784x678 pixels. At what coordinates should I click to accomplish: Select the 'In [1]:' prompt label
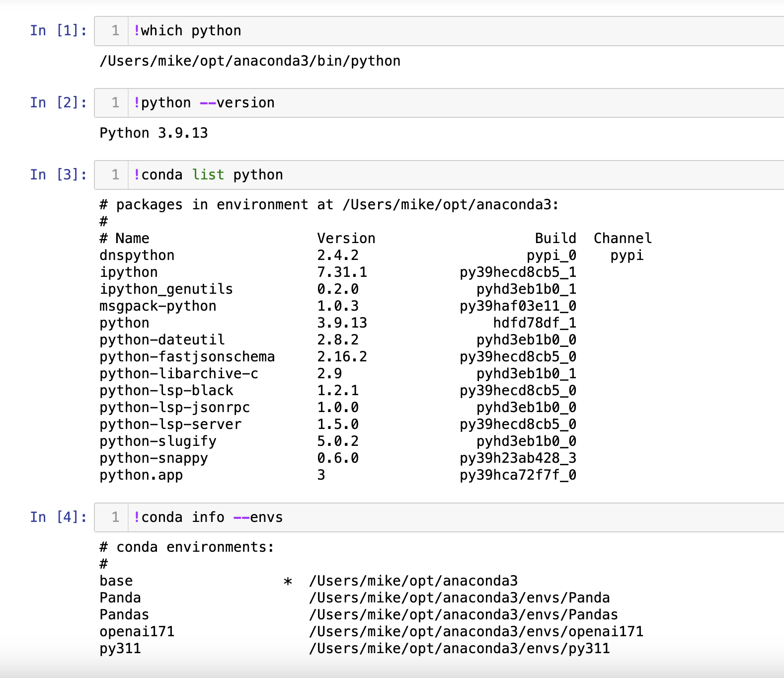[59, 31]
